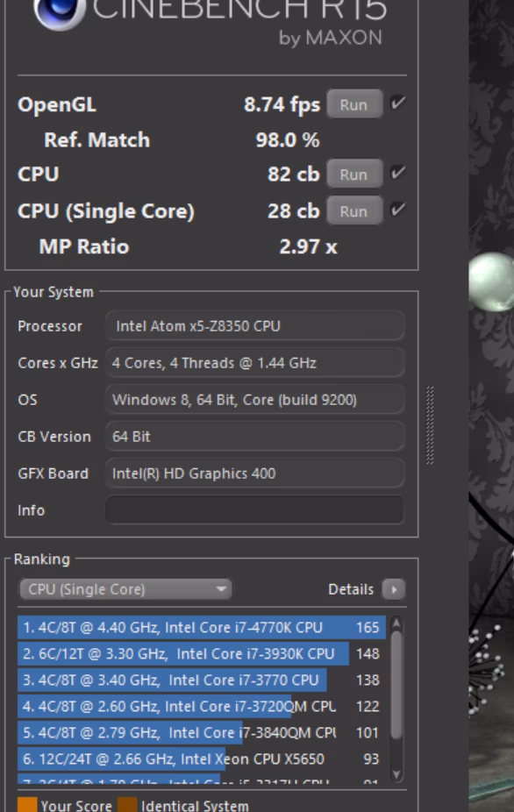
Task: Click the brown Identical System legend swatch
Action: [127, 805]
